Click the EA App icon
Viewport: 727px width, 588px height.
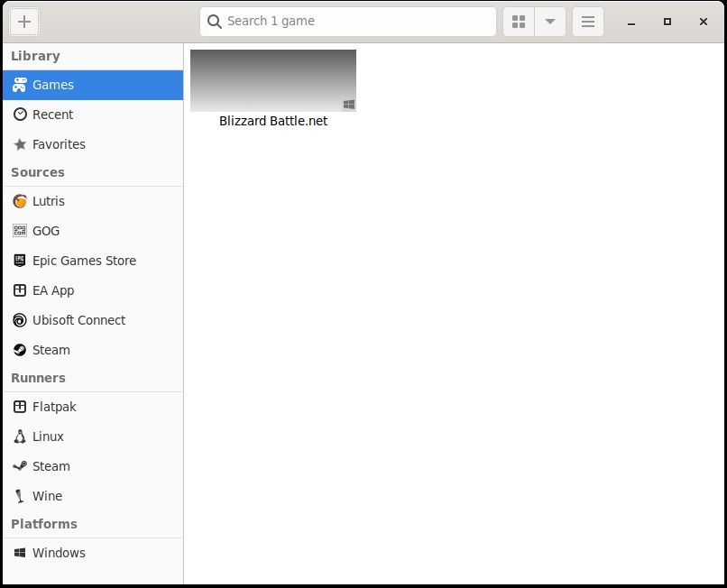(x=20, y=290)
